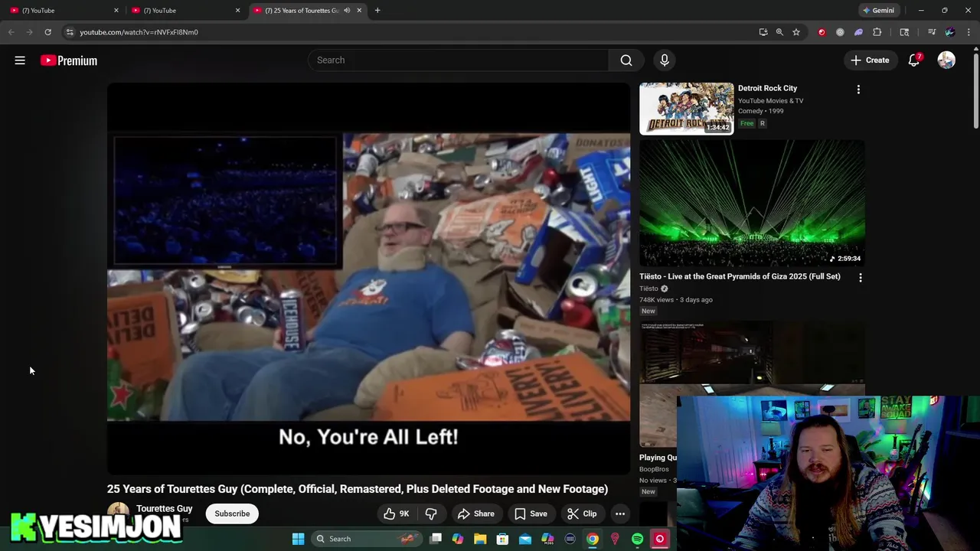Dislike the Tourettes Guy video
This screenshot has width=980, height=551.
[431, 514]
